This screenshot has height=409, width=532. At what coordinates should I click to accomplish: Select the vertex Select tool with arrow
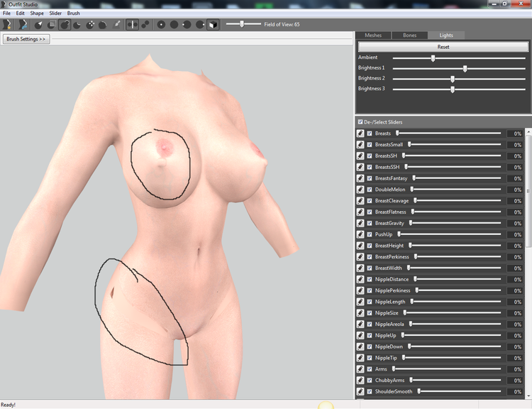pyautogui.click(x=39, y=24)
